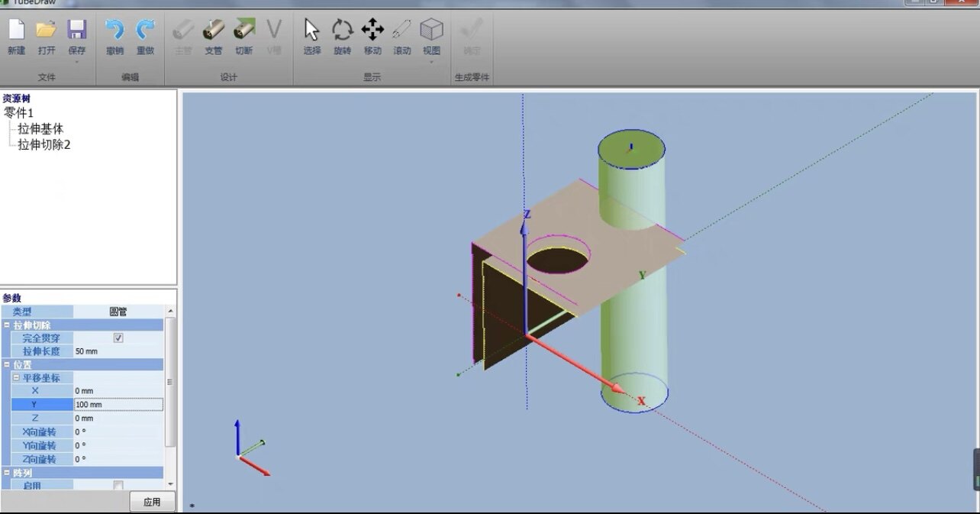
Task: Click the 新建 new file icon
Action: click(x=16, y=36)
